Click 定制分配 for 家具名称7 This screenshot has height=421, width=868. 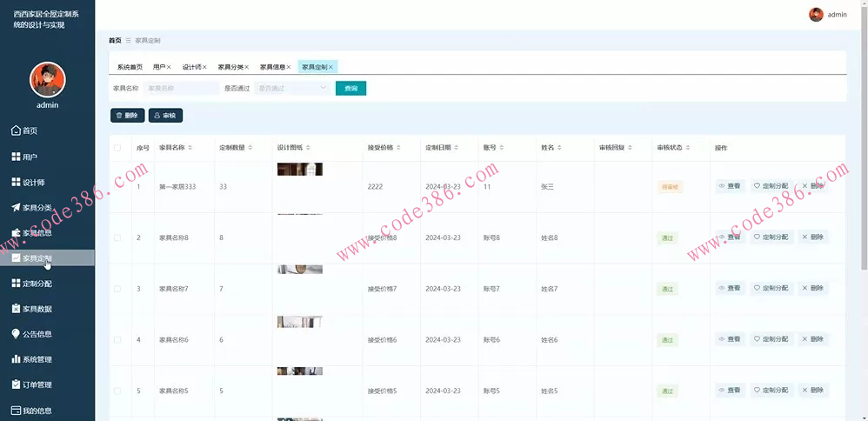(x=771, y=288)
